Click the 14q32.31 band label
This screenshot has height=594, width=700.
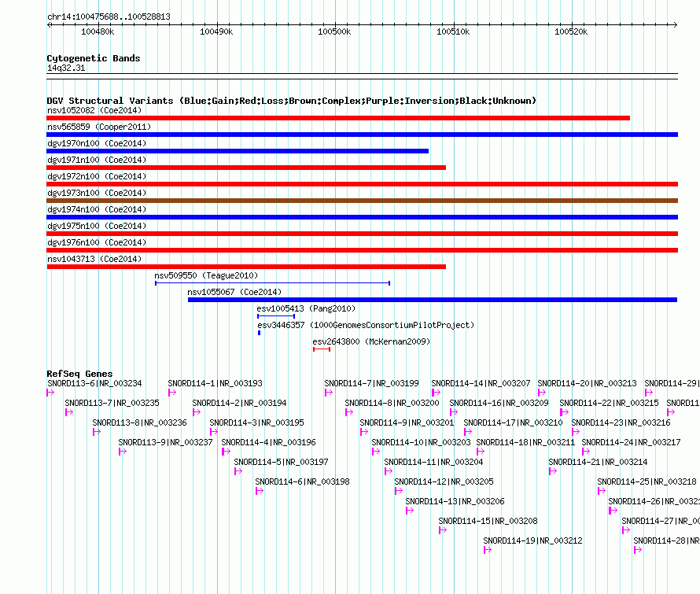(x=66, y=68)
